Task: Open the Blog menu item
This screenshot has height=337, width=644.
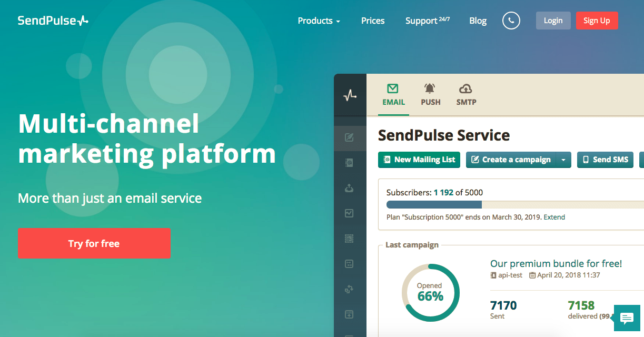Action: point(478,21)
